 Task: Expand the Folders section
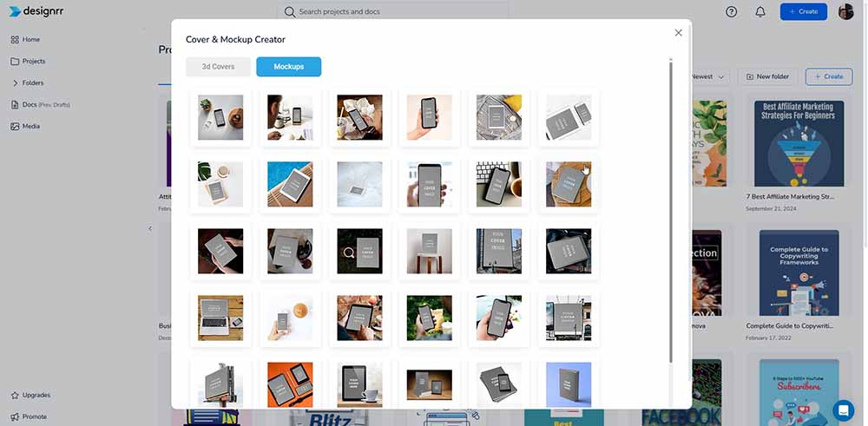(x=28, y=82)
